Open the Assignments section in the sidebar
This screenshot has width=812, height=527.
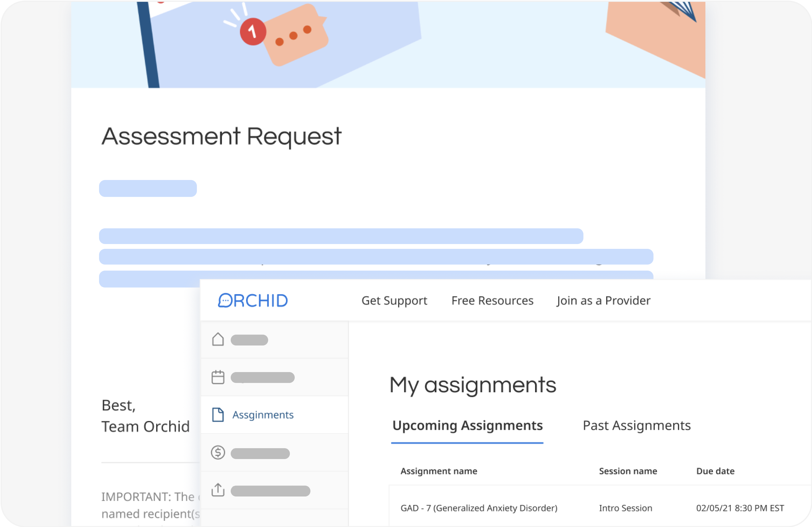pos(263,415)
